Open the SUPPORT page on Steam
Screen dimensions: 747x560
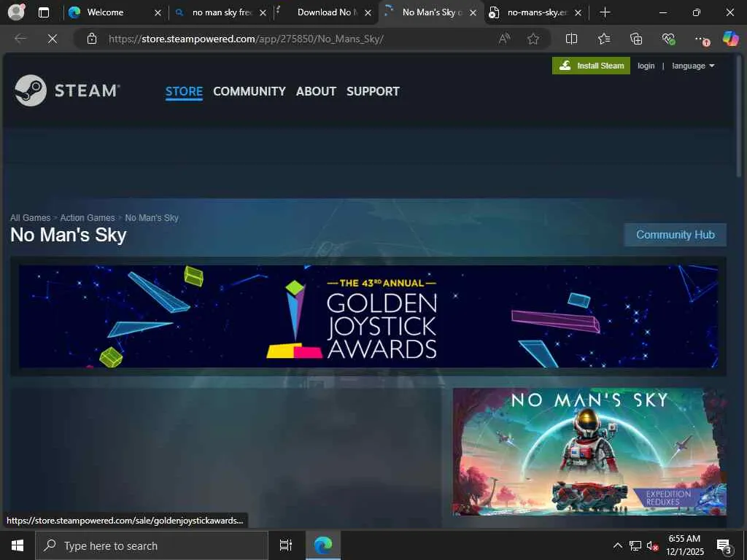(x=373, y=91)
